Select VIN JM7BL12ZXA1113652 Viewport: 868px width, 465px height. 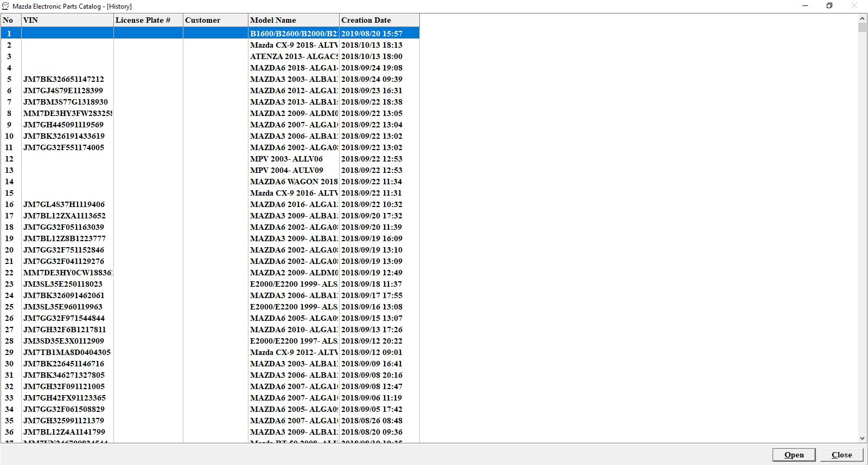(x=65, y=216)
